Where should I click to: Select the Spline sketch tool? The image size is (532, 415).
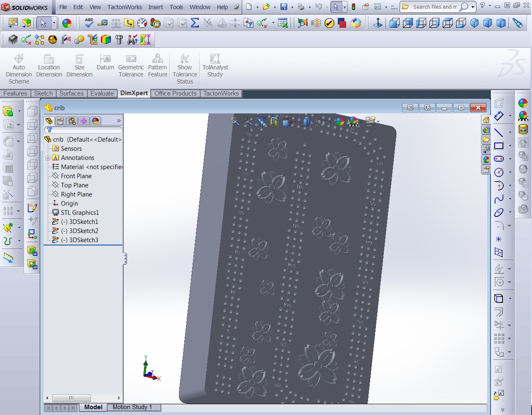tap(499, 198)
